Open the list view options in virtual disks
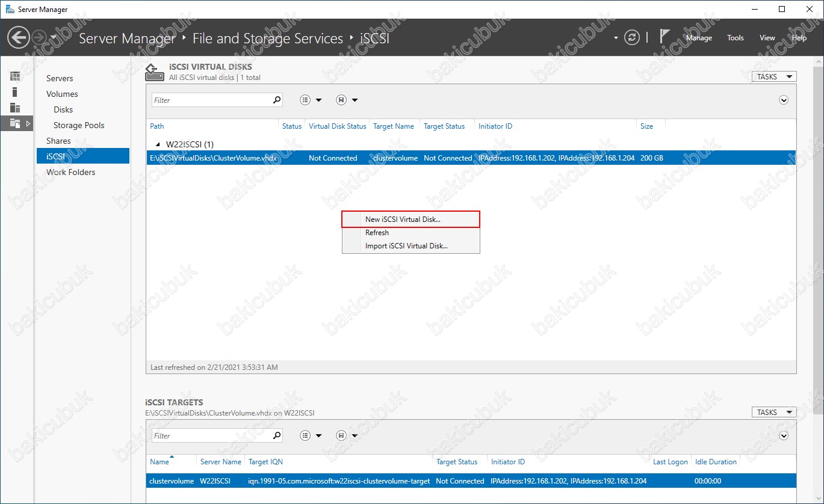The image size is (824, 504). click(311, 100)
